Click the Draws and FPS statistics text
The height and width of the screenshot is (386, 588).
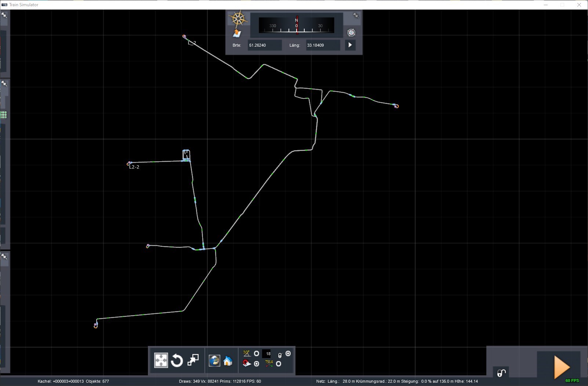[x=220, y=381]
